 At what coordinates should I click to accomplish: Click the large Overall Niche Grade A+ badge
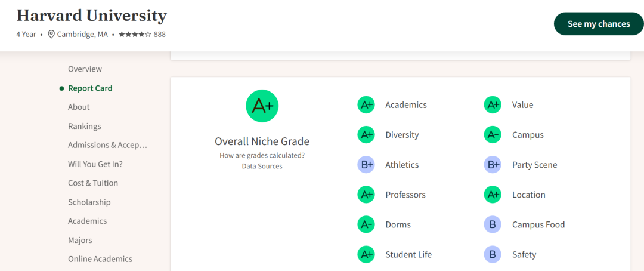point(262,106)
